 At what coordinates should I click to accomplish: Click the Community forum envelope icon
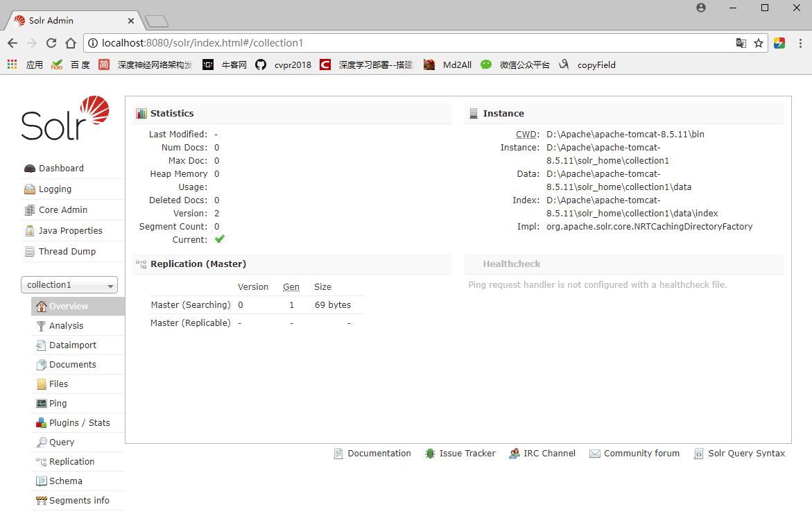pyautogui.click(x=595, y=454)
